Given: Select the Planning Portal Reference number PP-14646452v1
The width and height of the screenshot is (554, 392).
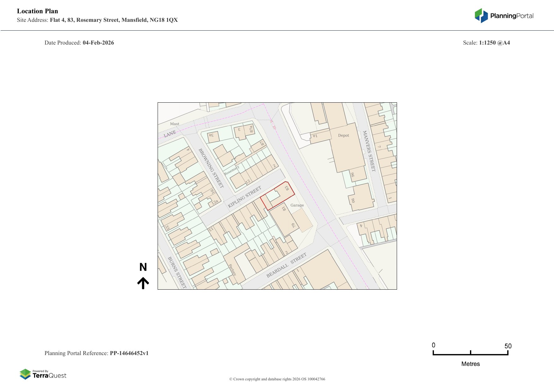Looking at the screenshot, I should coord(129,353).
